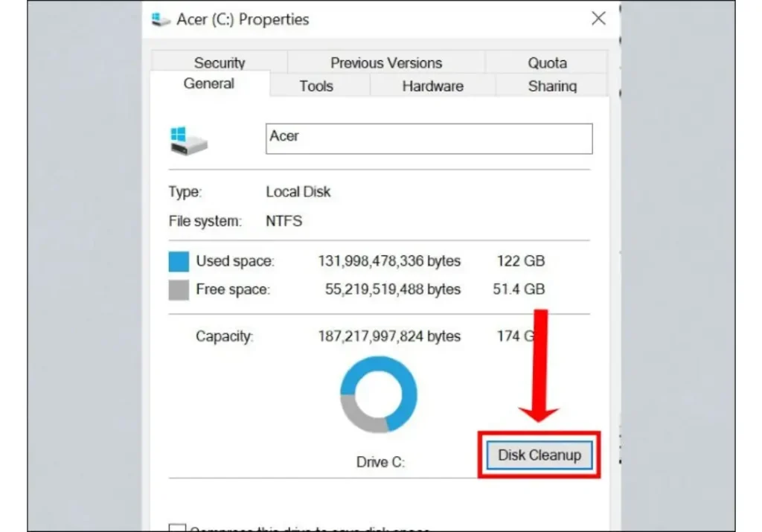Click the 'Free space:' label
The image size is (762, 532).
tap(233, 289)
